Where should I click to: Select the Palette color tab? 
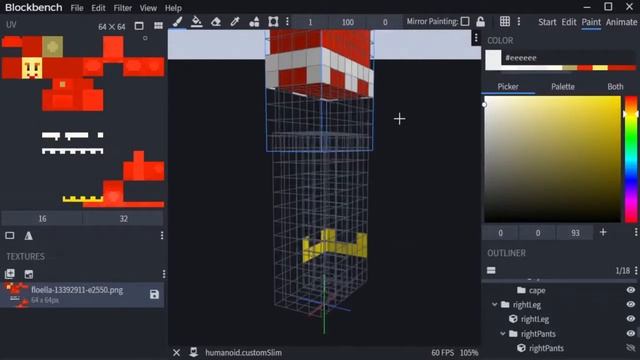click(563, 87)
